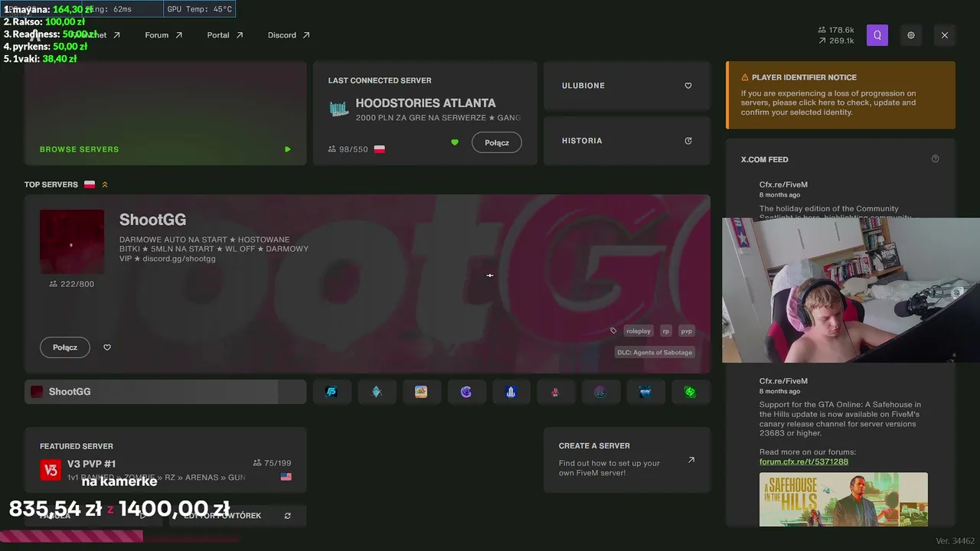The height and width of the screenshot is (551, 980).
Task: Open the Historia panel
Action: pos(626,141)
